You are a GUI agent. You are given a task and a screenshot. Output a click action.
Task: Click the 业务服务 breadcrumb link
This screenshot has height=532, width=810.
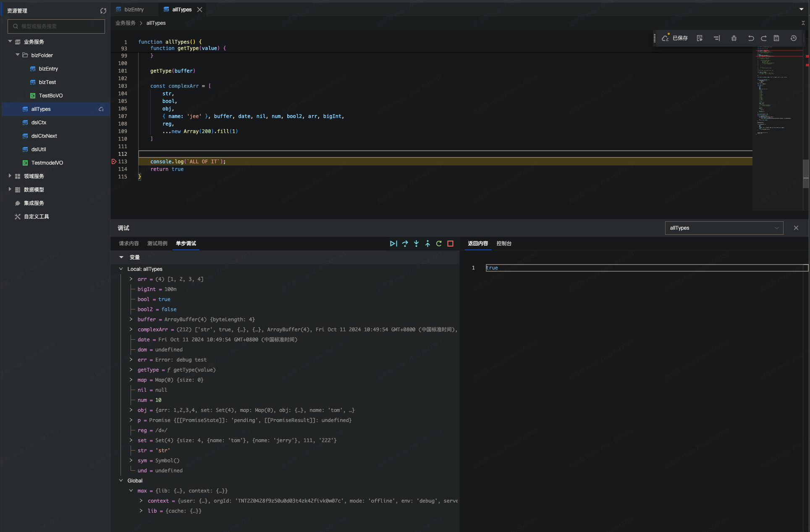click(x=126, y=23)
